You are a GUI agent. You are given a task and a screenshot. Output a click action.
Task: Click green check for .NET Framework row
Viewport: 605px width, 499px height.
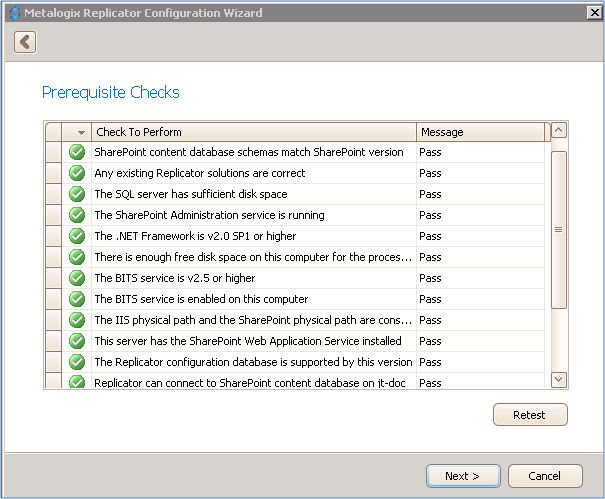[77, 236]
